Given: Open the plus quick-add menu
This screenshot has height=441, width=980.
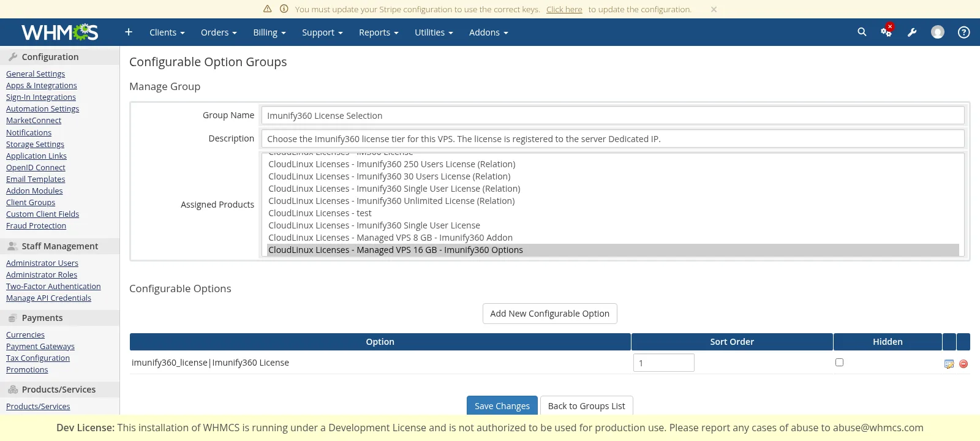Looking at the screenshot, I should click(x=129, y=32).
